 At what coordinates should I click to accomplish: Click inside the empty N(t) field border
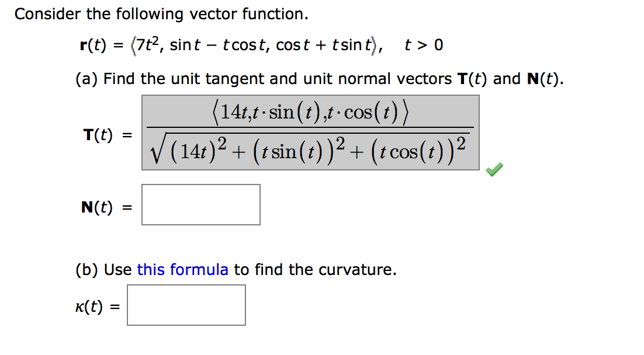[x=200, y=204]
